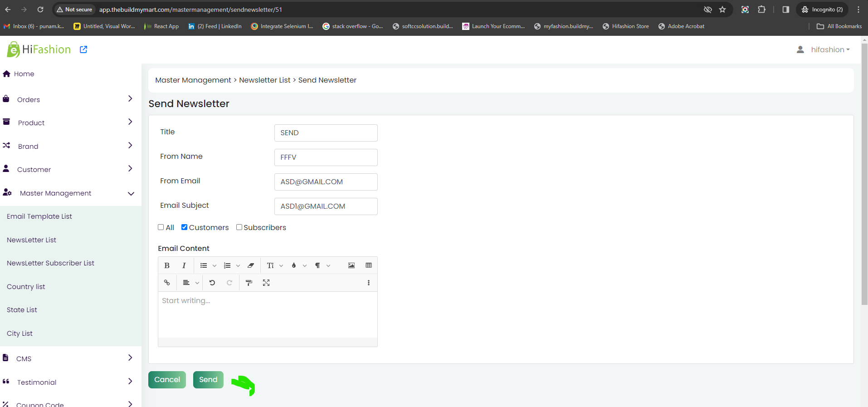Insert an image into the email content

pyautogui.click(x=351, y=265)
